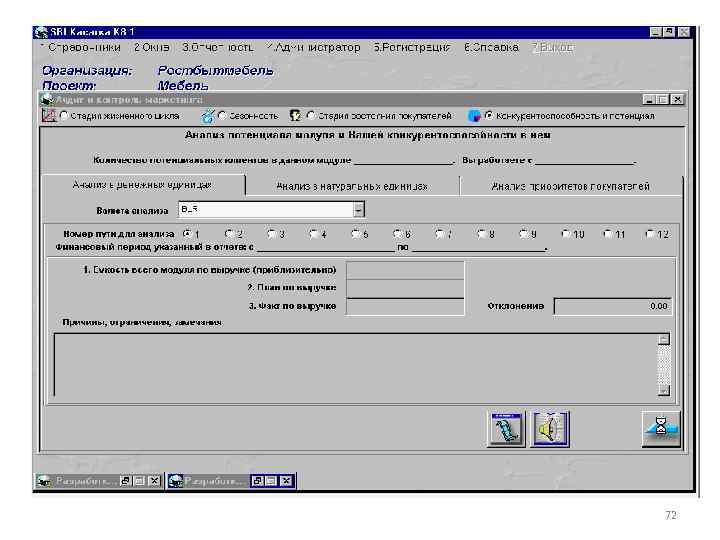This screenshot has height=540, width=720.
Task: Switch to Анализ приоритетов покупателей tab
Action: tap(570, 186)
